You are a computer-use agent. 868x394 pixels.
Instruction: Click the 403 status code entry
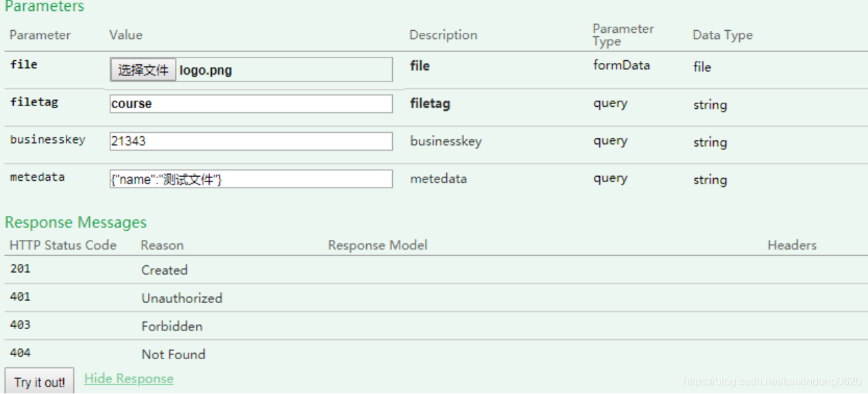click(21, 325)
